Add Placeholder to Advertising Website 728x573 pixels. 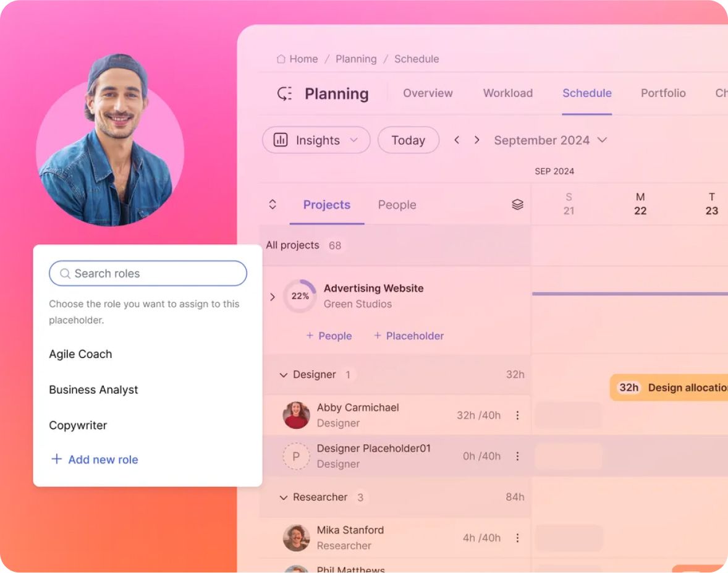click(x=408, y=335)
